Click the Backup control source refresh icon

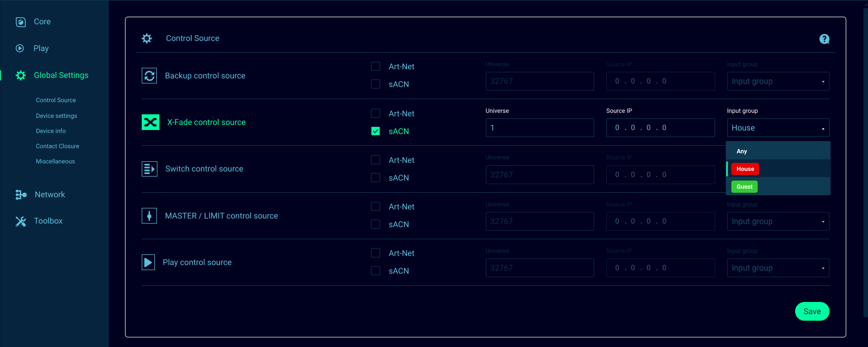[149, 76]
